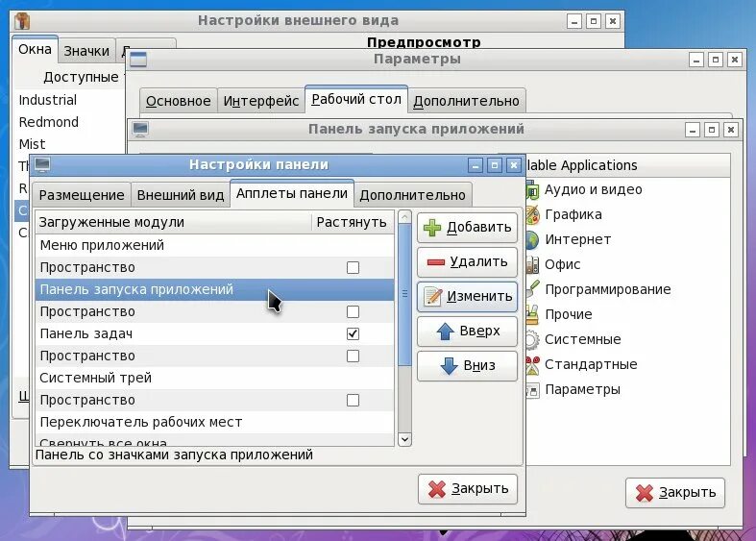
Task: Uncheck the Панель задач stretch checkbox
Action: [x=353, y=333]
